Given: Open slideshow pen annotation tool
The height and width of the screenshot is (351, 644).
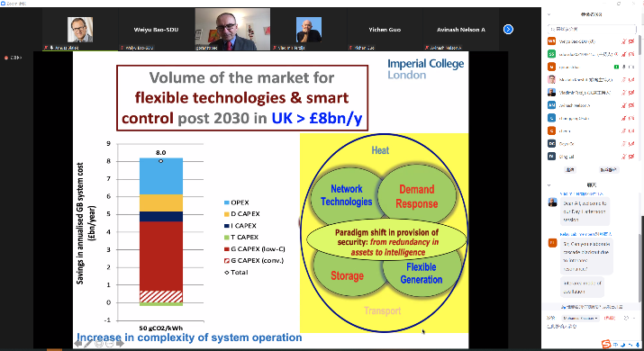Looking at the screenshot, I should coord(88,344).
